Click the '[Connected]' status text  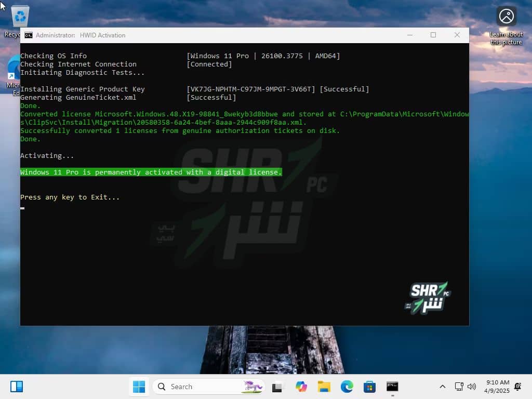pos(209,64)
